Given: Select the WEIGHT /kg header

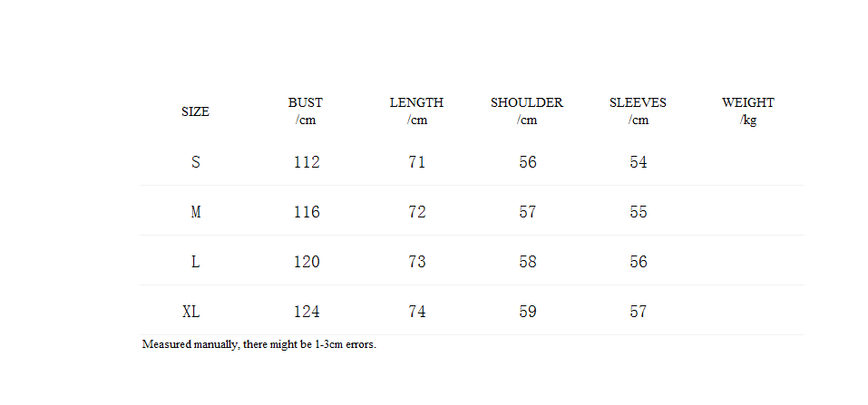Looking at the screenshot, I should point(748,111).
